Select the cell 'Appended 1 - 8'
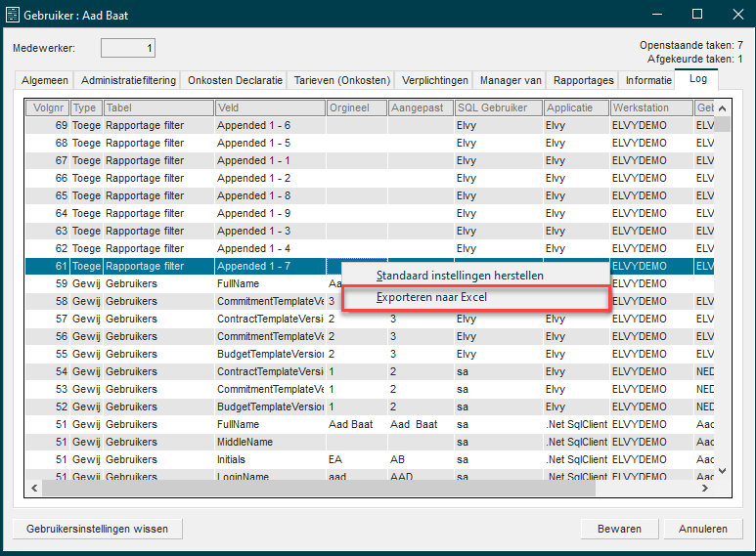 [x=270, y=195]
